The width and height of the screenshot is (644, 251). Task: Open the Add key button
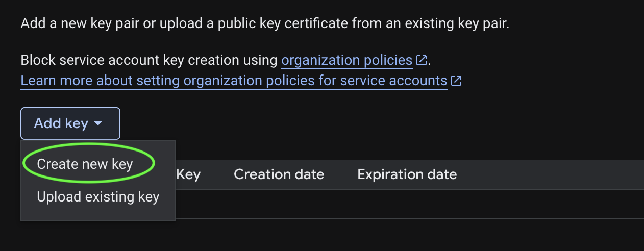coord(70,123)
